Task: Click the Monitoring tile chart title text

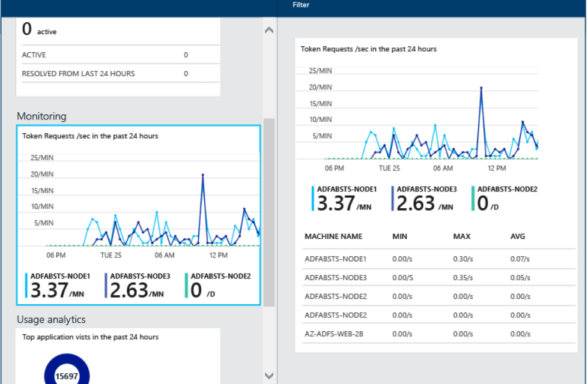Action: (x=90, y=136)
